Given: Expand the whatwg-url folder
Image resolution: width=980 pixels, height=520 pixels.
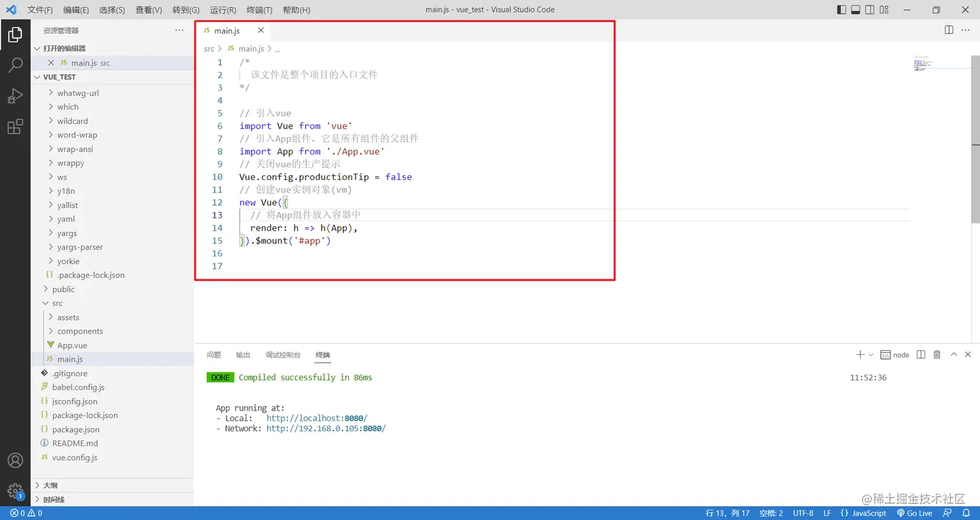Looking at the screenshot, I should tap(113, 93).
